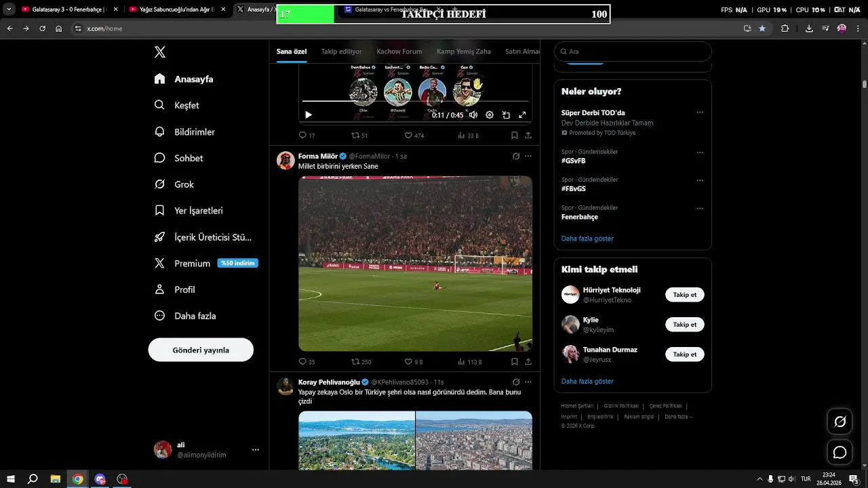Click Grok icon on Koray Pehlivanoğlu post

(516, 382)
